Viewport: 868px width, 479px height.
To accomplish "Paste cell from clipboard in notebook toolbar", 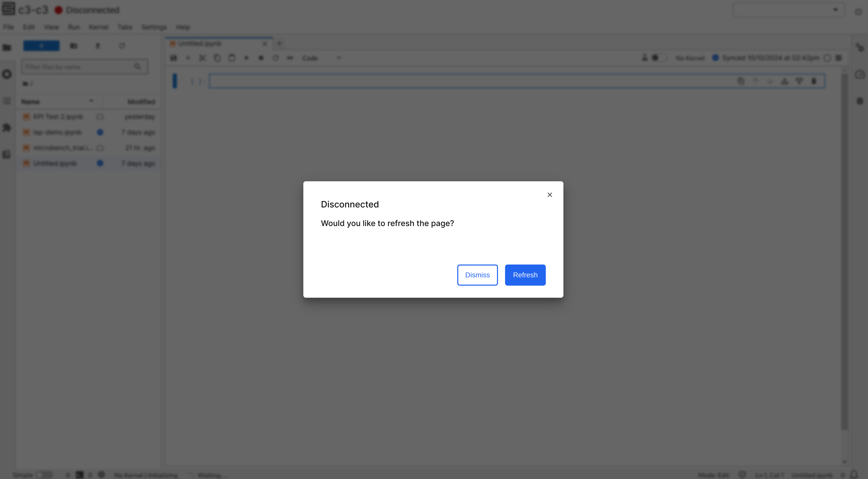I will [232, 58].
